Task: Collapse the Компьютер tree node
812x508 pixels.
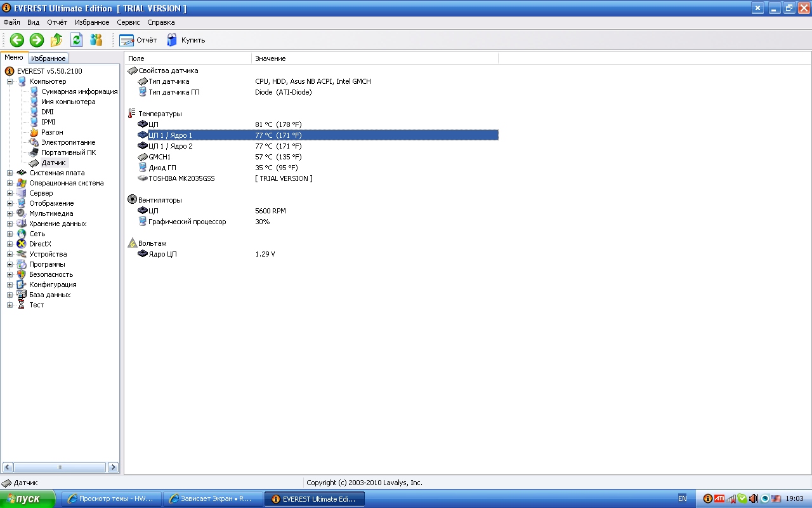Action: [x=10, y=81]
